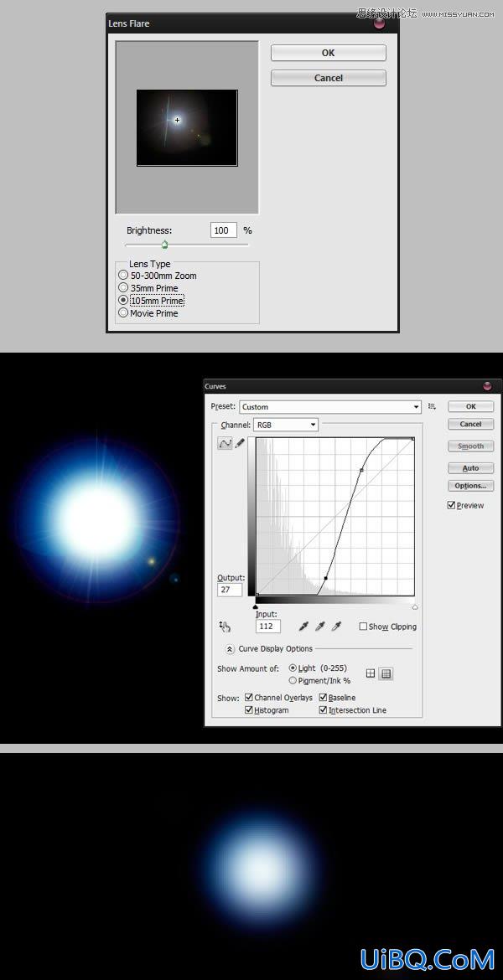Open the Channel RGB dropdown
This screenshot has width=503, height=980.
coord(285,425)
